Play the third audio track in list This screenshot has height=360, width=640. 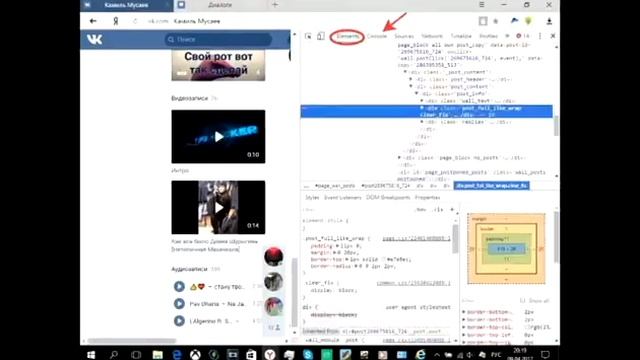[179, 321]
